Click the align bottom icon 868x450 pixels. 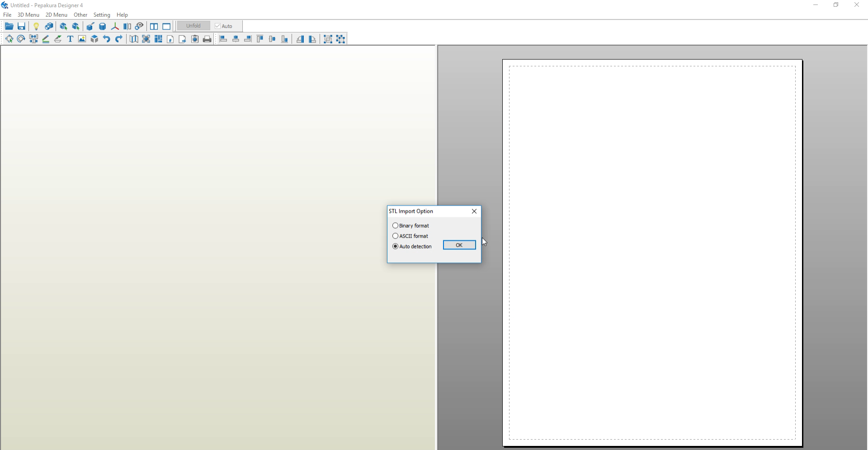284,39
